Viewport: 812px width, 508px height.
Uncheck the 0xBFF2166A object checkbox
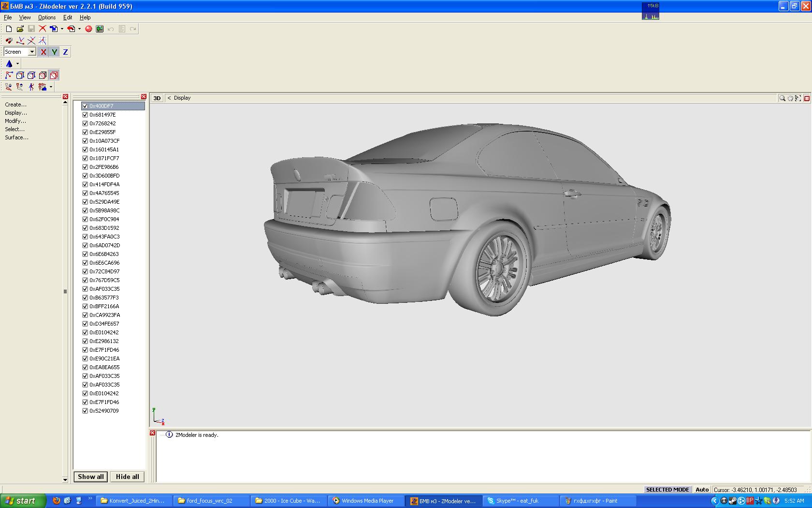point(85,307)
